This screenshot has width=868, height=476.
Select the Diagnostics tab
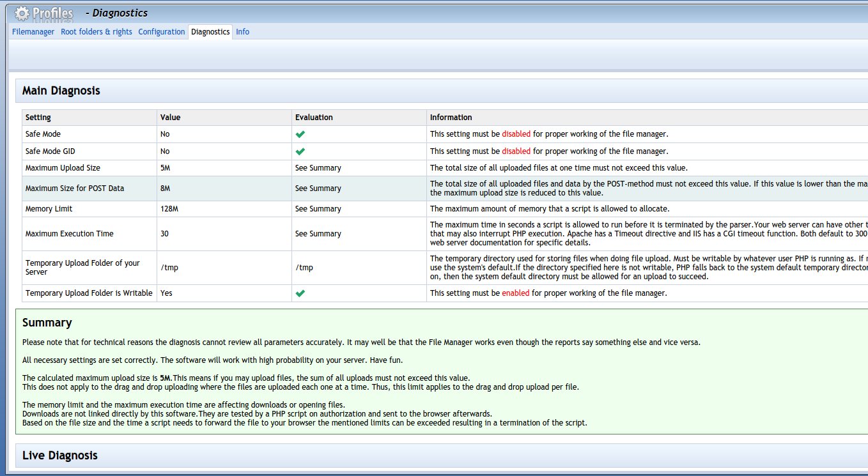210,32
